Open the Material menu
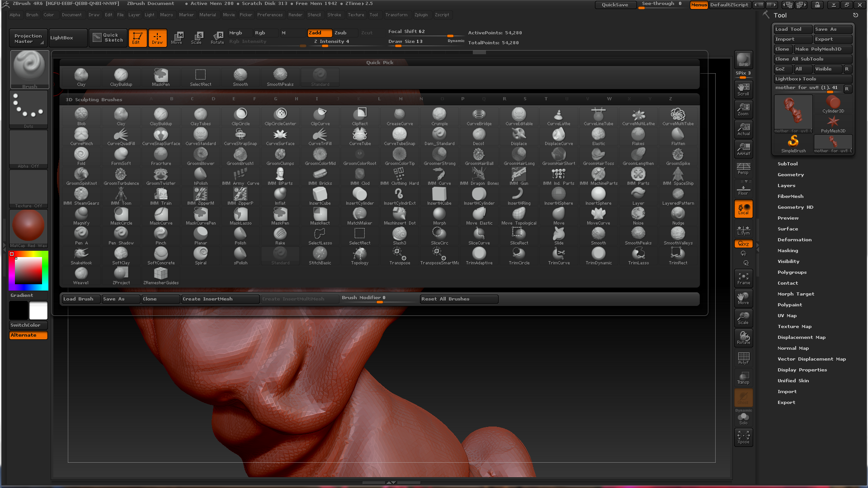The height and width of the screenshot is (488, 868). point(208,15)
